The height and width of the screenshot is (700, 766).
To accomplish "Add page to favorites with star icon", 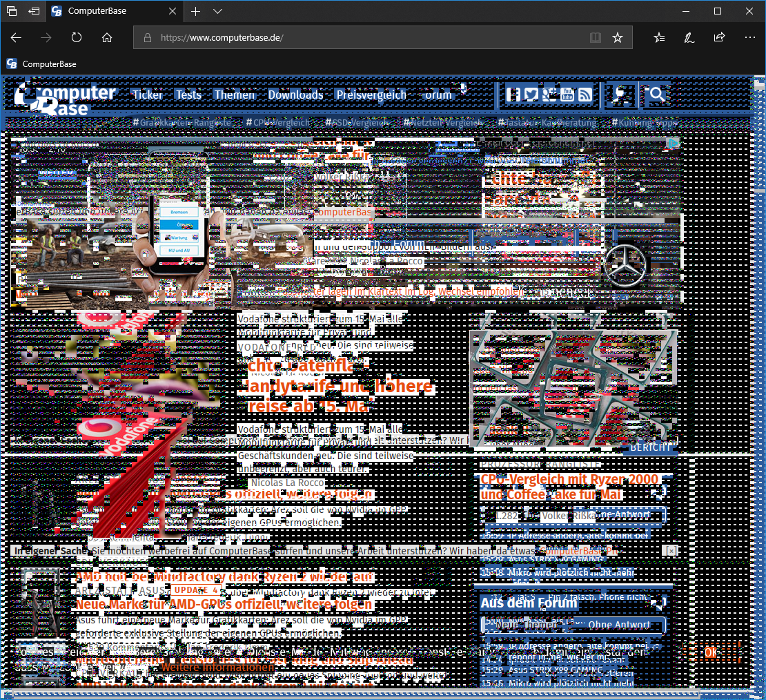I will click(x=618, y=38).
